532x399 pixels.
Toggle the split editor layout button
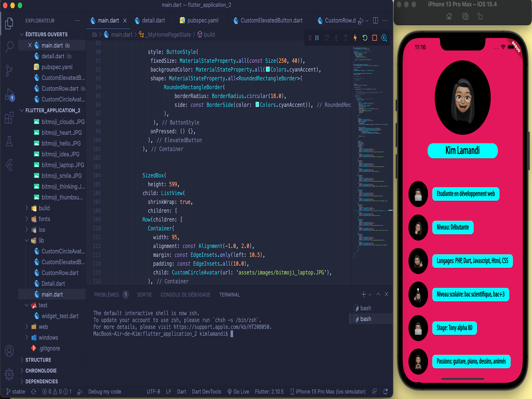tap(375, 21)
